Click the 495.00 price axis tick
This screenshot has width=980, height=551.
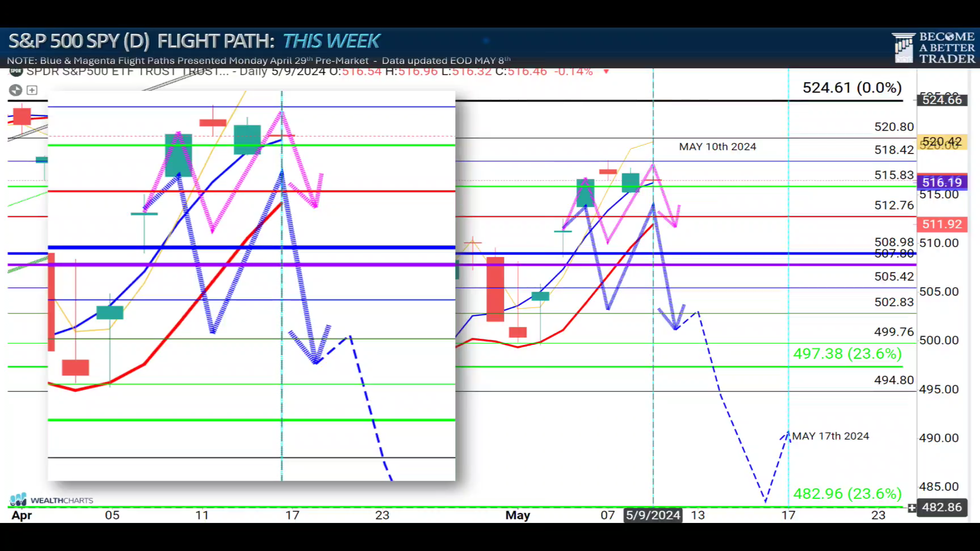tap(939, 389)
